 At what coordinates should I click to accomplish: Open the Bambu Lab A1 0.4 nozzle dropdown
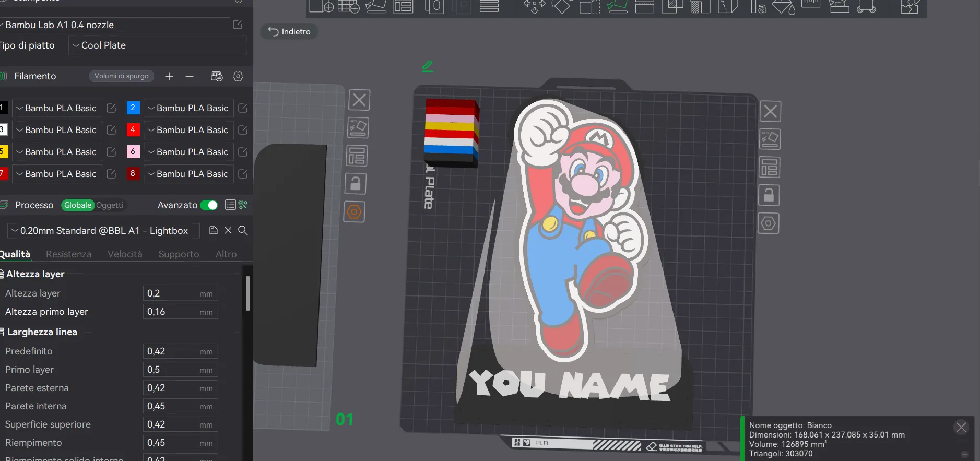(x=115, y=25)
